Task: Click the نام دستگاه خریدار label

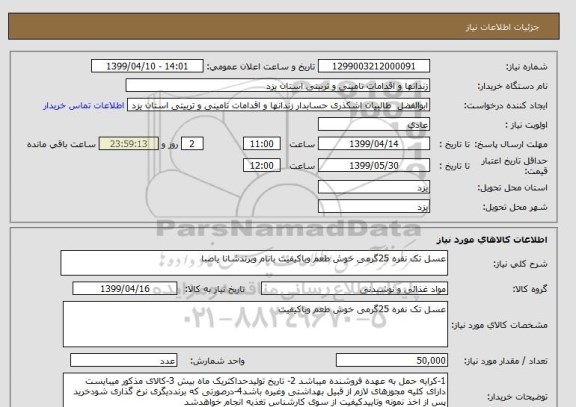Action: pos(512,86)
